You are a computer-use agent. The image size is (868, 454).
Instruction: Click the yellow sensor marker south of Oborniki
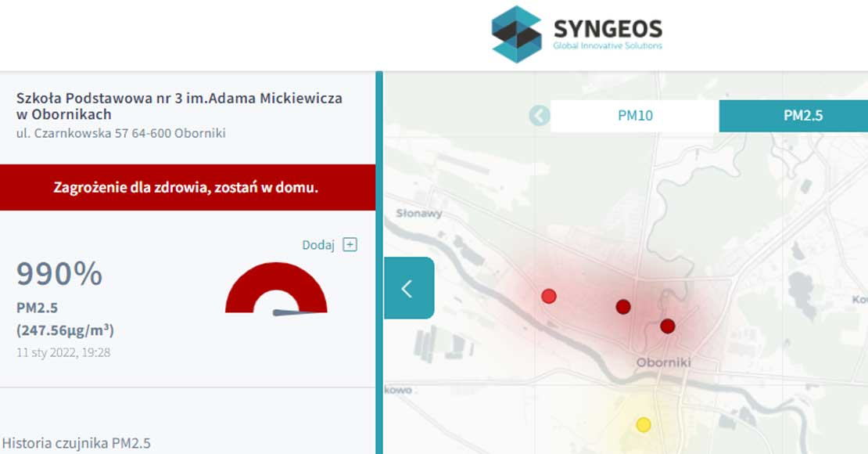[643, 424]
